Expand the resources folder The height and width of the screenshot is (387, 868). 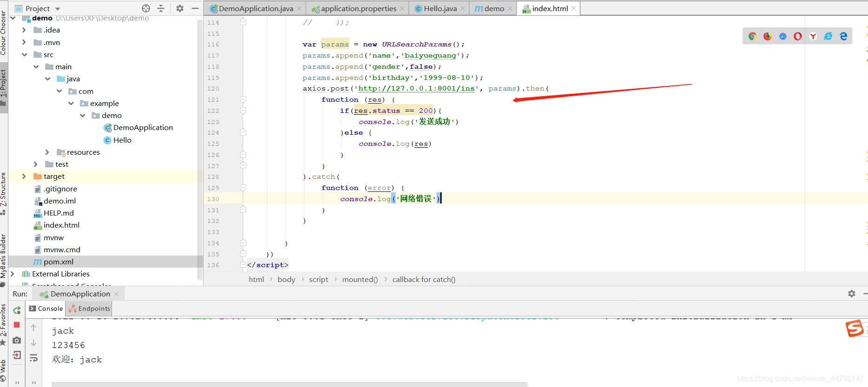[x=47, y=152]
